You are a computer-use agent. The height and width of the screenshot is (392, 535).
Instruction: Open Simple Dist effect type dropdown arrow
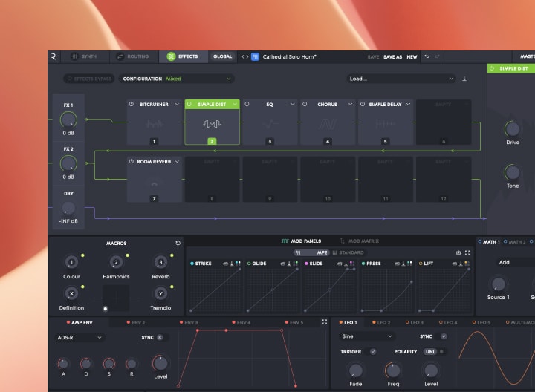235,104
